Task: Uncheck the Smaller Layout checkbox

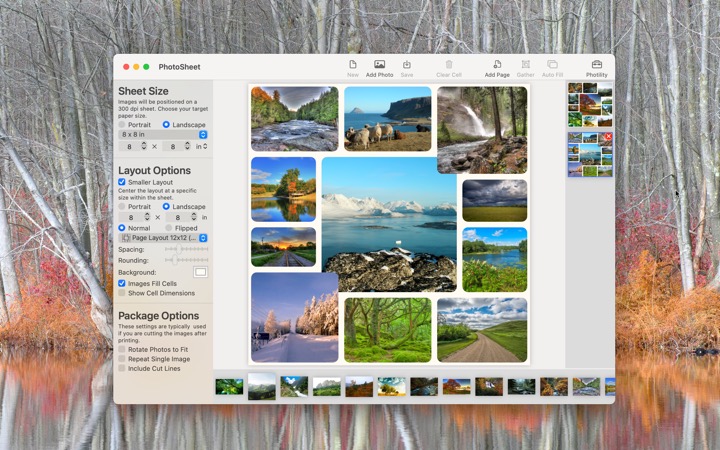Action: coord(122,182)
